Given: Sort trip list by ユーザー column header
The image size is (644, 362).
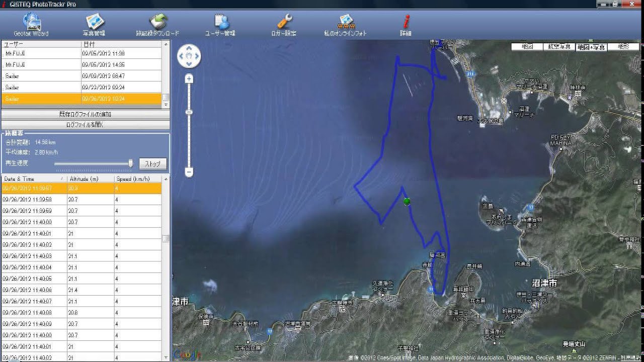Looking at the screenshot, I should point(41,44).
